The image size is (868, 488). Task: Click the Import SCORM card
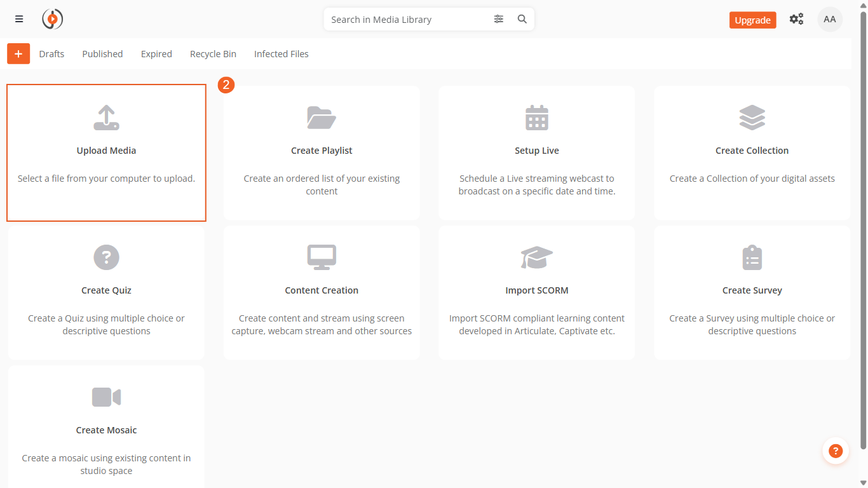[x=537, y=293]
